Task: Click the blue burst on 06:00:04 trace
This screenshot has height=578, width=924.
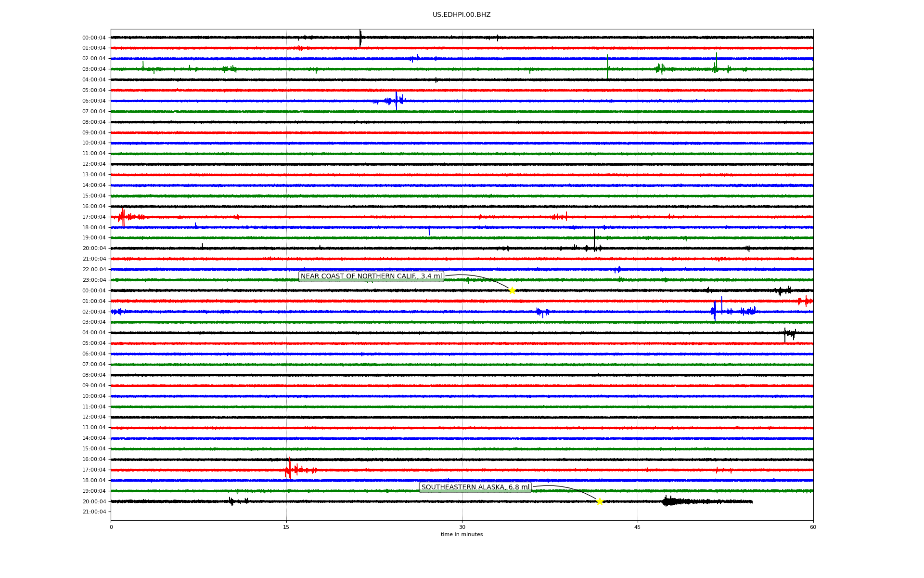Action: [x=396, y=101]
